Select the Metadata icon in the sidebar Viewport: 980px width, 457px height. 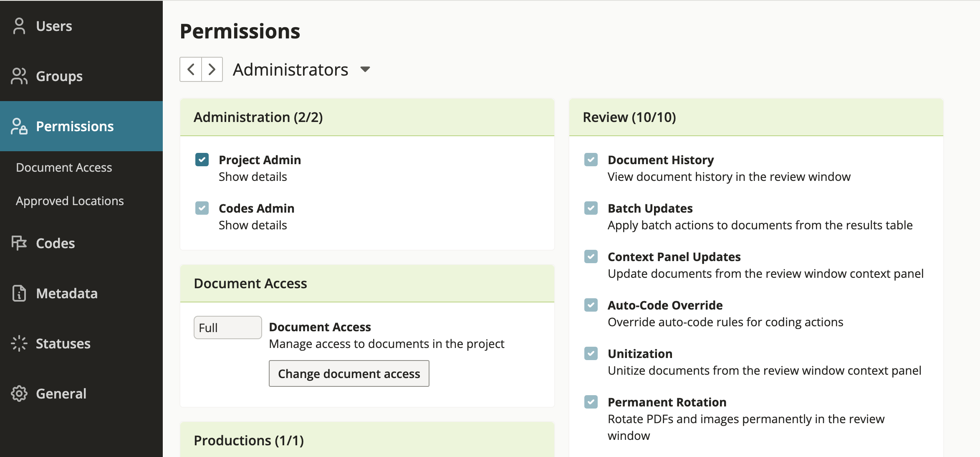pyautogui.click(x=19, y=293)
